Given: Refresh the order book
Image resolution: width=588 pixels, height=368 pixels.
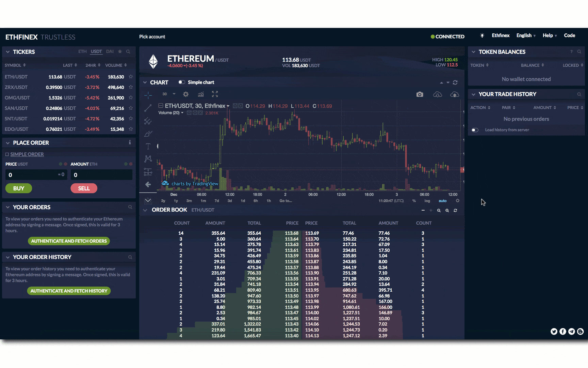Looking at the screenshot, I should [455, 211].
